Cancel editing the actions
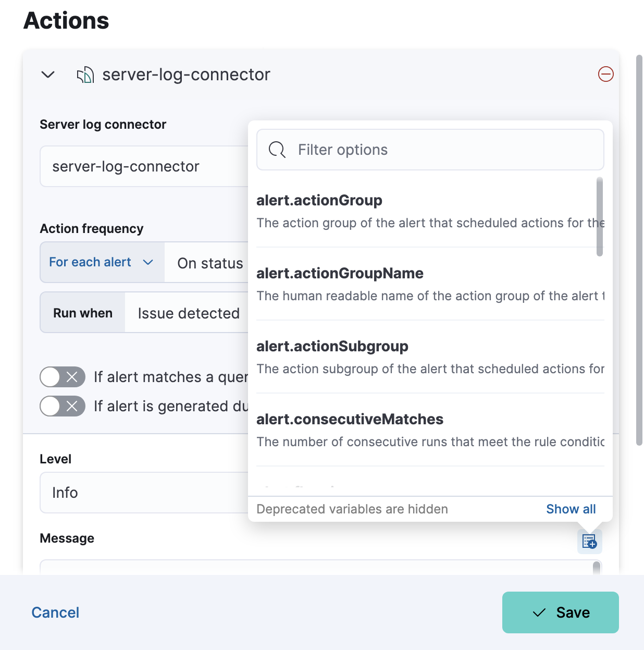644x650 pixels. point(55,612)
